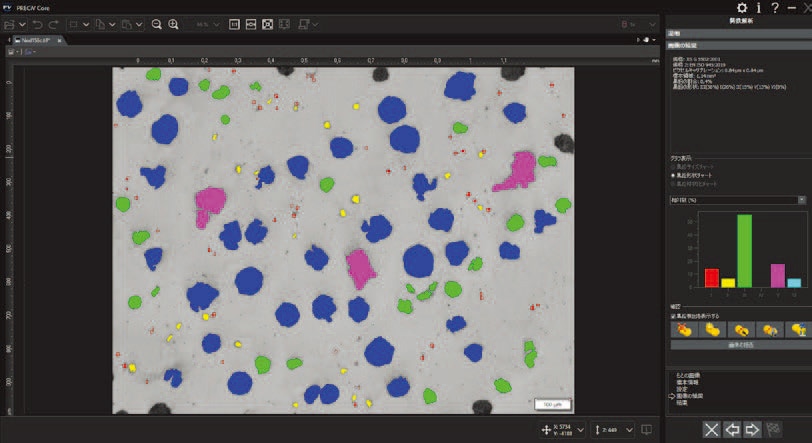812x443 pixels.
Task: Click the tab scroll left arrow
Action: pyautogui.click(x=9, y=40)
